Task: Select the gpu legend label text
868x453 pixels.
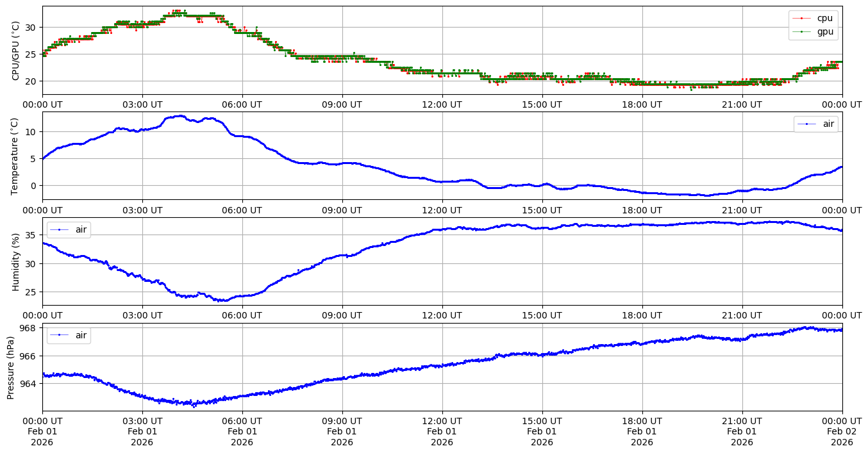Action: coord(825,31)
